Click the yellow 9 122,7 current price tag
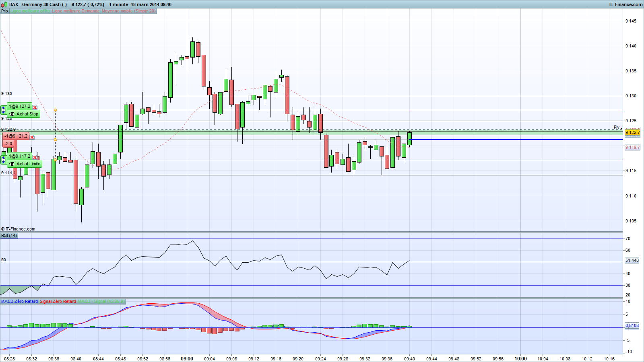Image resolution: width=644 pixels, height=362 pixels. tap(632, 132)
